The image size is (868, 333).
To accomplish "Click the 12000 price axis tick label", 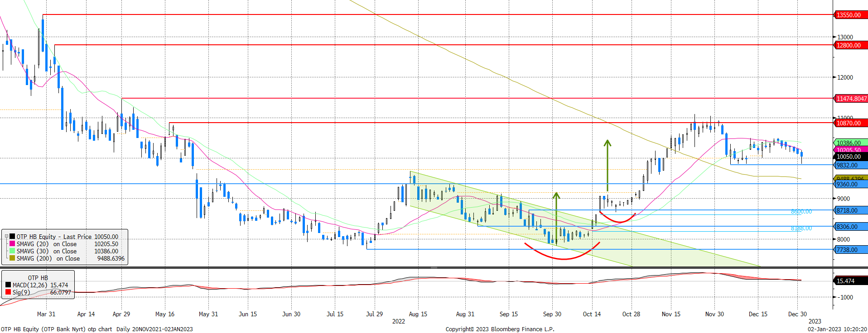I will pos(845,77).
